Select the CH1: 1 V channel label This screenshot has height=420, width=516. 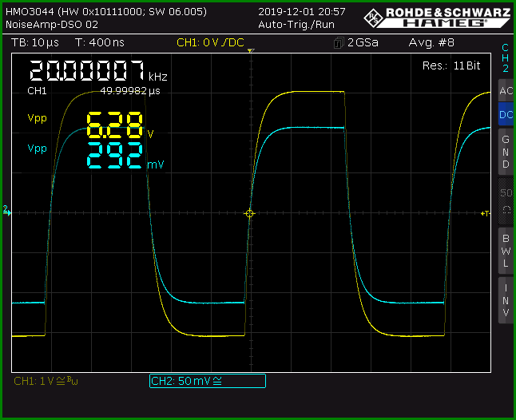tap(46, 381)
